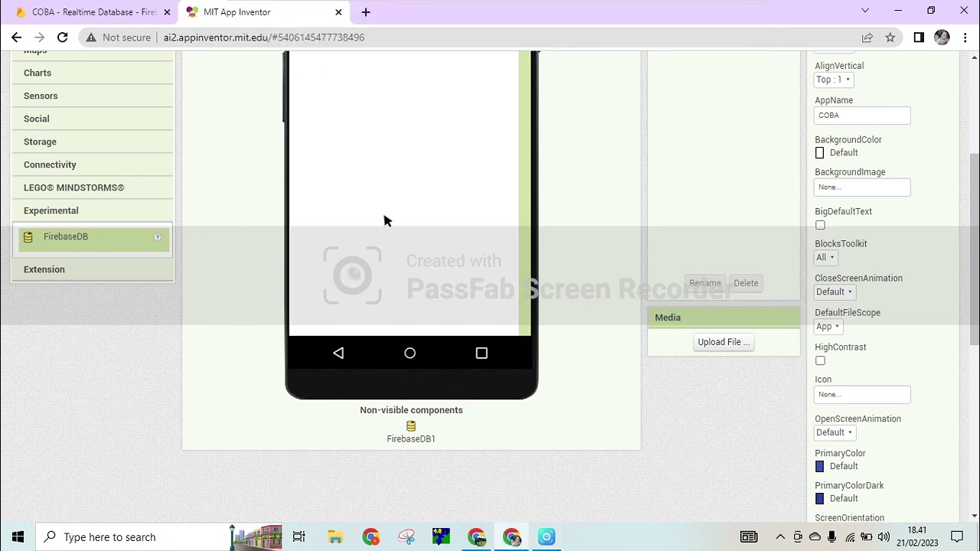This screenshot has width=980, height=551.
Task: Pick the PrimaryColor swatch
Action: (x=819, y=466)
